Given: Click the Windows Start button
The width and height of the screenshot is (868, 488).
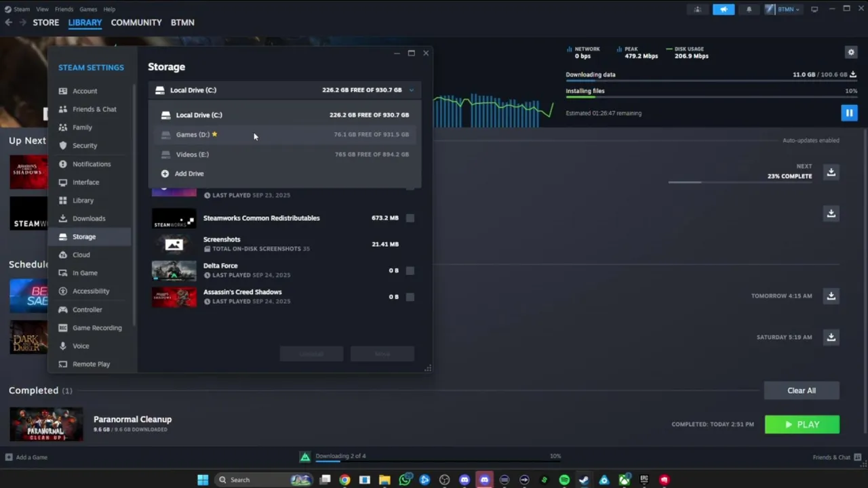Looking at the screenshot, I should (x=202, y=480).
